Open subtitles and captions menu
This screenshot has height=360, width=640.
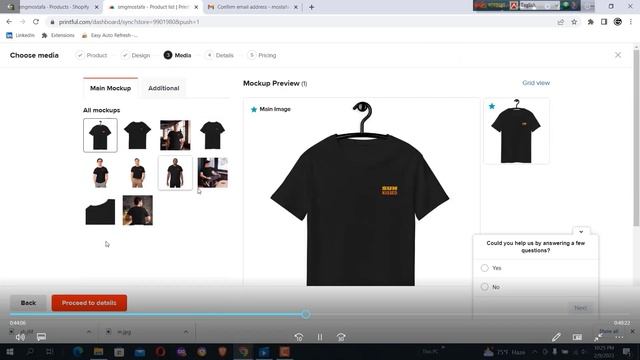[x=41, y=337]
